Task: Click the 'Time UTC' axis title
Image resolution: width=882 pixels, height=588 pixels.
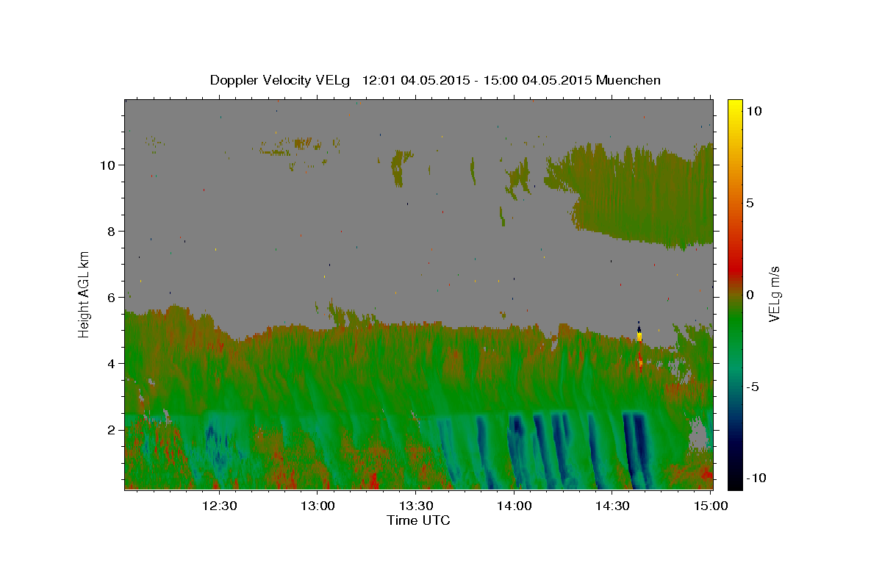Action: pyautogui.click(x=418, y=520)
